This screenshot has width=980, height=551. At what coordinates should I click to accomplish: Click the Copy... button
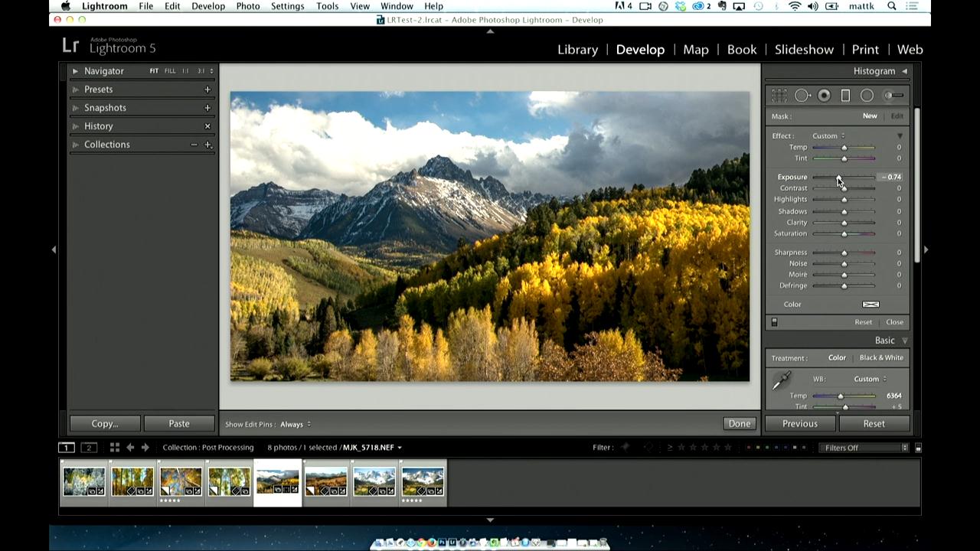point(105,423)
